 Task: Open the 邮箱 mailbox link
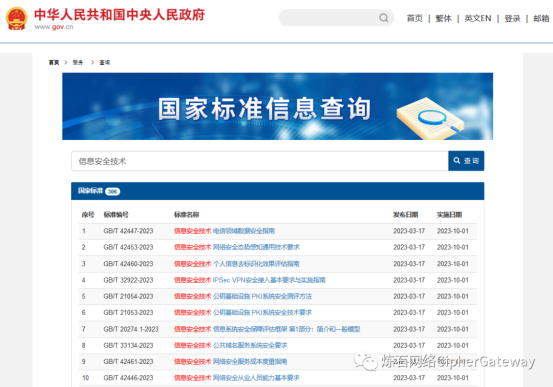tap(541, 18)
